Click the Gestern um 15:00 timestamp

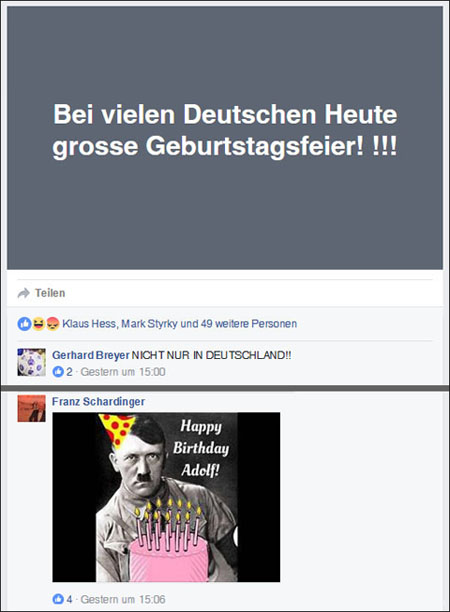coord(123,372)
